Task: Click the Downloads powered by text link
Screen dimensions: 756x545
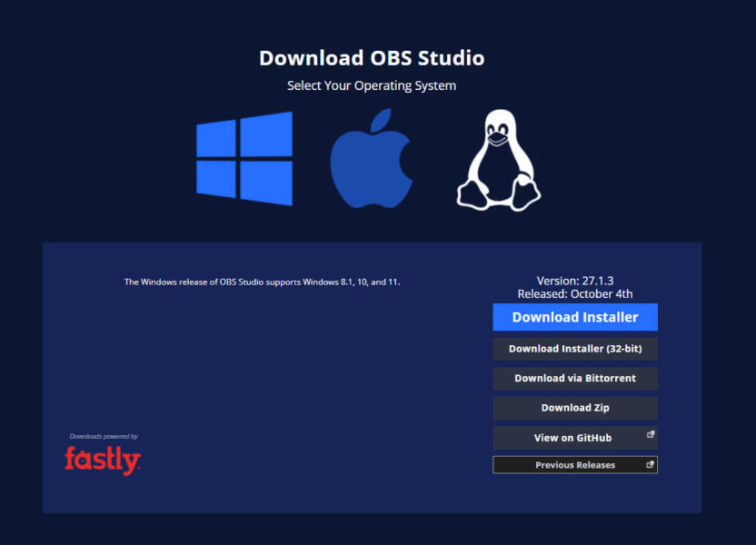Action: [102, 436]
